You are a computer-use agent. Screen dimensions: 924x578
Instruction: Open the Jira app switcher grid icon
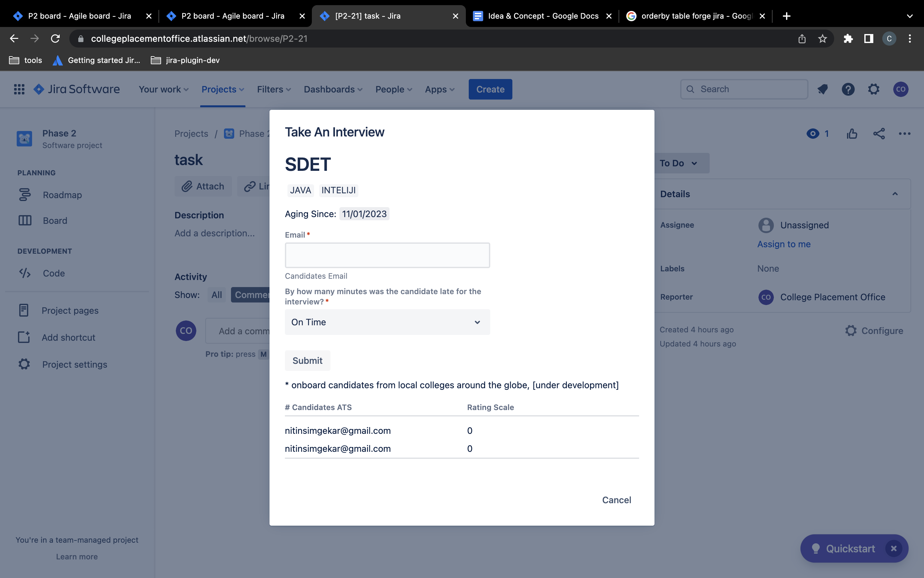coord(19,89)
